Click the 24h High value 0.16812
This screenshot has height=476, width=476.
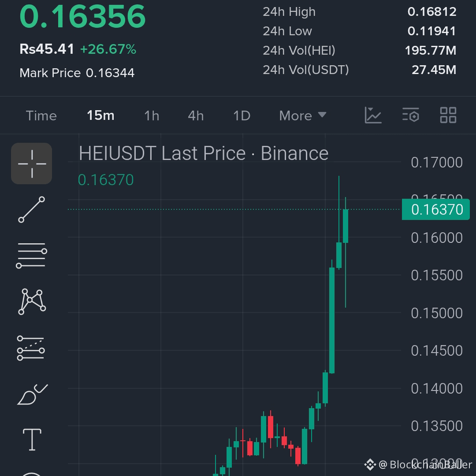431,11
